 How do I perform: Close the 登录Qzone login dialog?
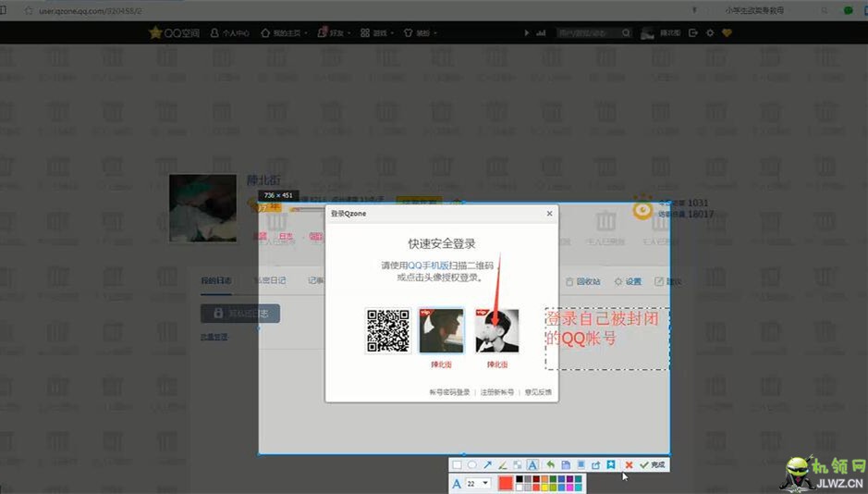(549, 213)
